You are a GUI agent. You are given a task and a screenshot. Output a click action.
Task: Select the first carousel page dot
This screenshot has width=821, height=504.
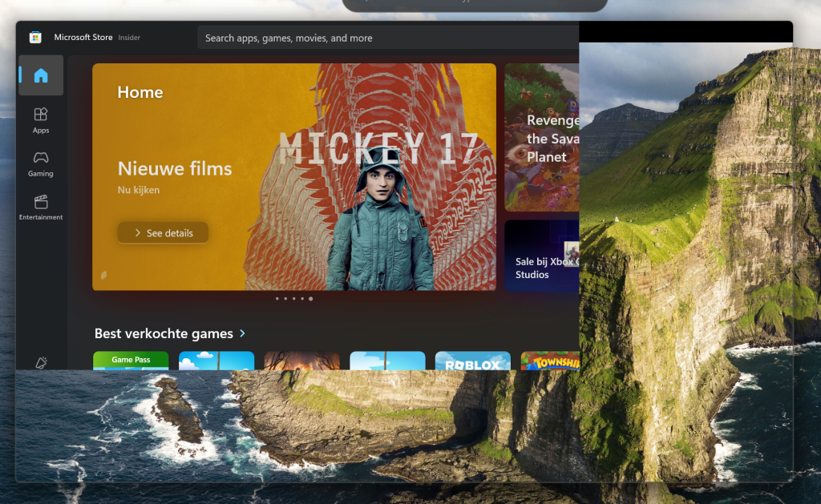[277, 299]
